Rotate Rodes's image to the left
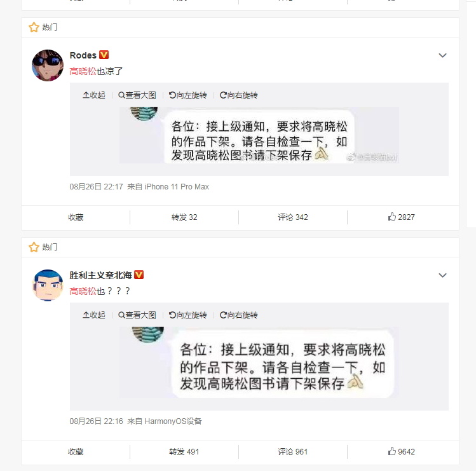This screenshot has width=476, height=471. pyautogui.click(x=187, y=95)
